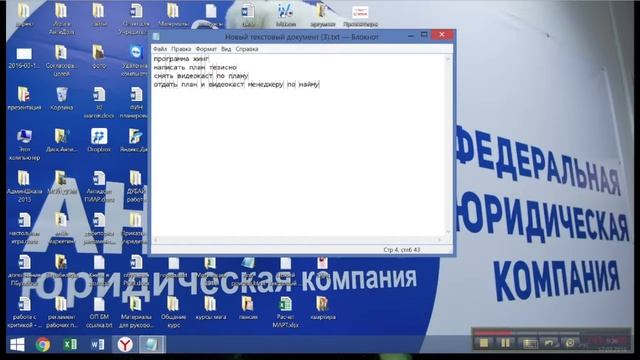Open Word from the taskbar
This screenshot has width=640, height=360.
[97, 345]
